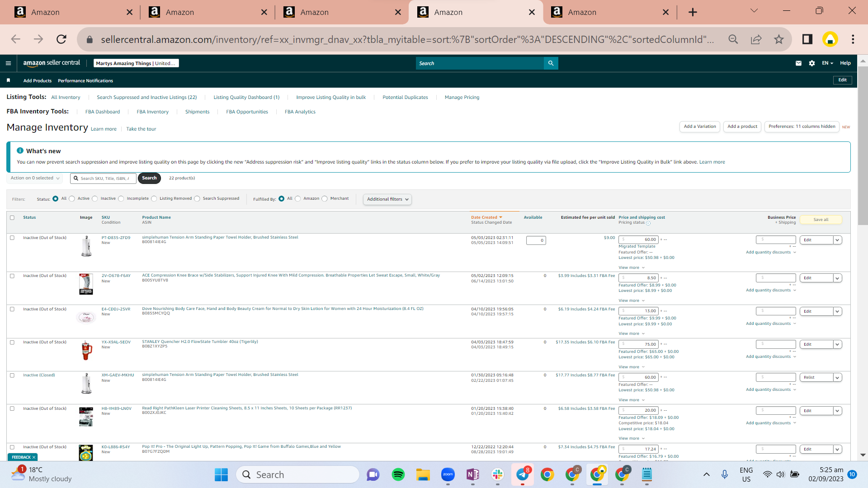Go back with the browser back arrow
The image size is (868, 488).
click(x=16, y=39)
